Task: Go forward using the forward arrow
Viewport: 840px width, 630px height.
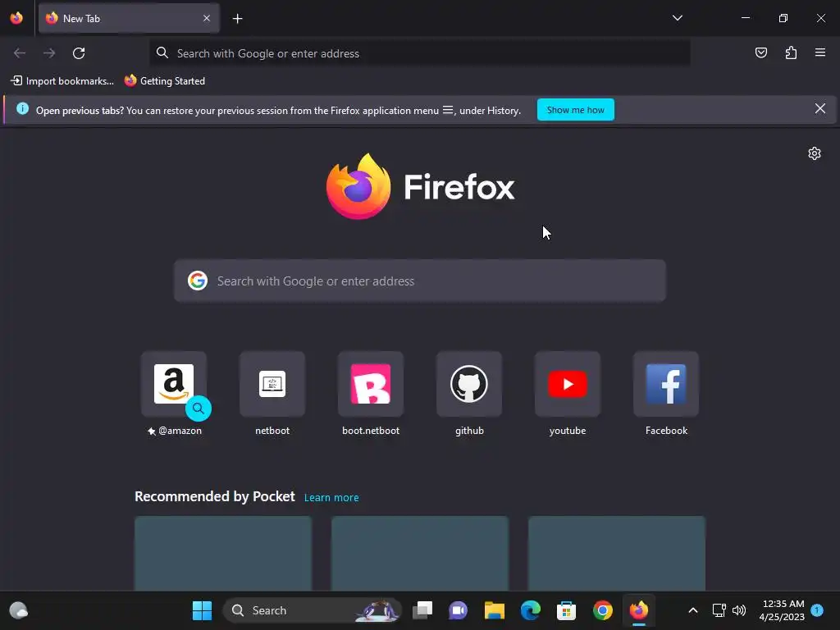Action: (49, 53)
